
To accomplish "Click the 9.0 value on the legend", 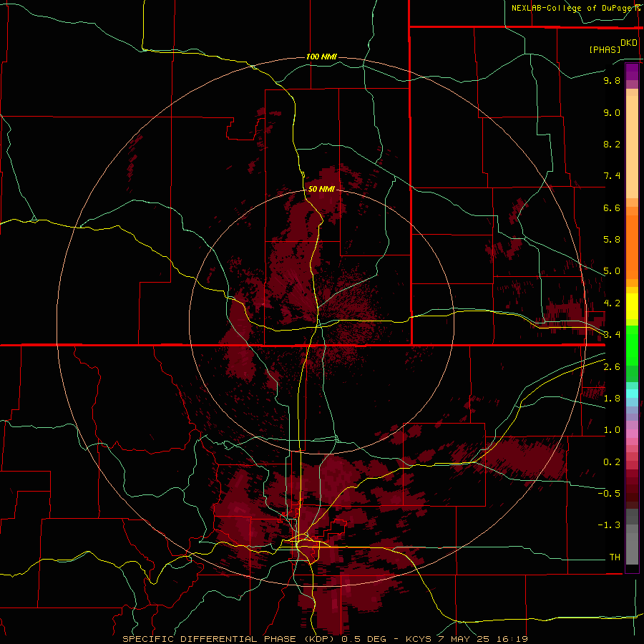I will pos(612,112).
